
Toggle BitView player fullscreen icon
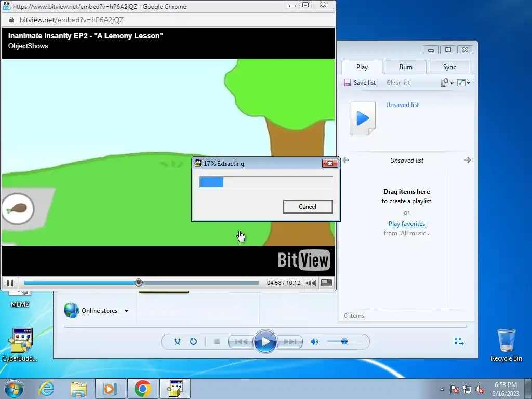click(326, 283)
